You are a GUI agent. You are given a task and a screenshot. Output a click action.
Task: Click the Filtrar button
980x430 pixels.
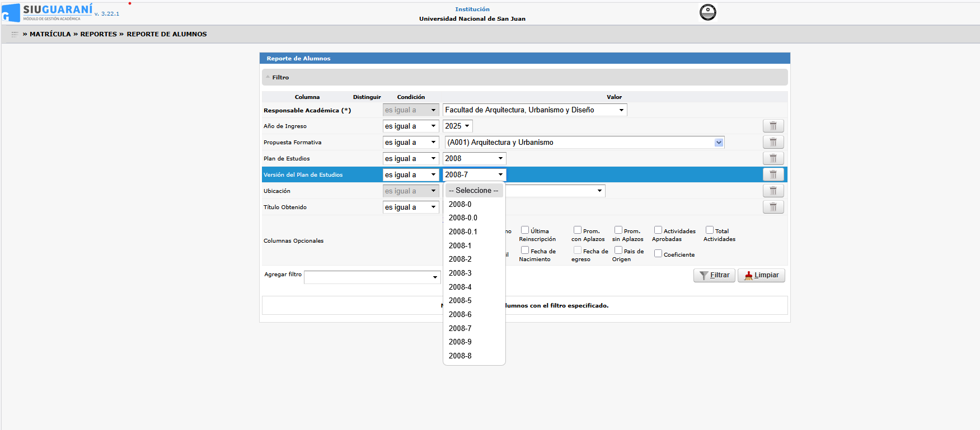coord(714,275)
